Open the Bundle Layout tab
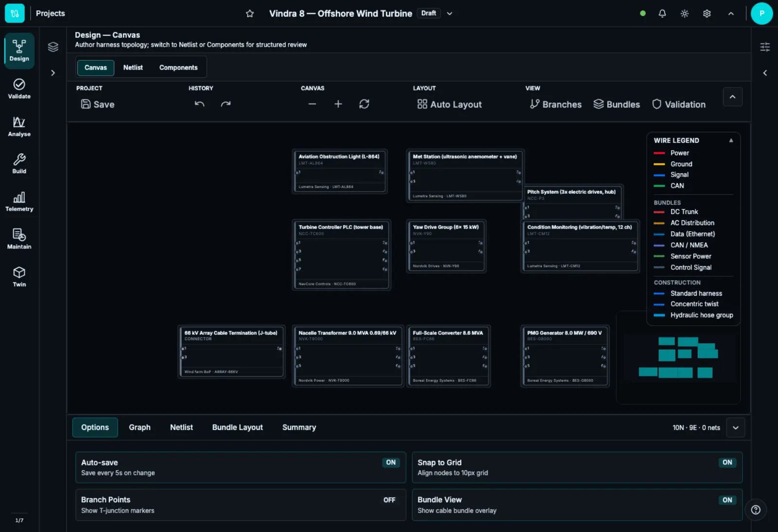The height and width of the screenshot is (532, 778). tap(237, 427)
